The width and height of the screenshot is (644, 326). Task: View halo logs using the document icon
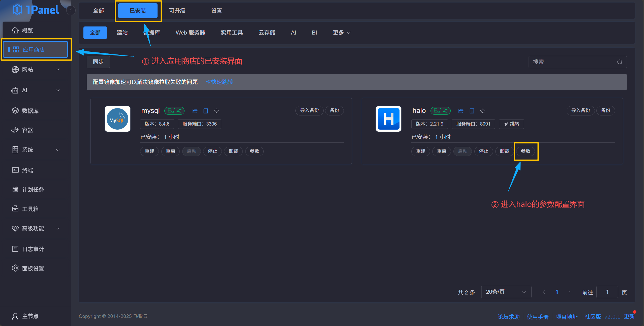471,111
